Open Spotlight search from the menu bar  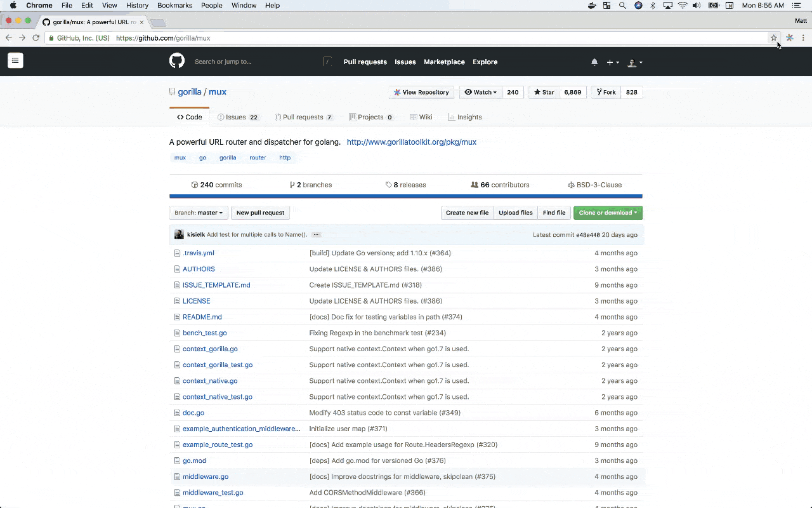[623, 5]
